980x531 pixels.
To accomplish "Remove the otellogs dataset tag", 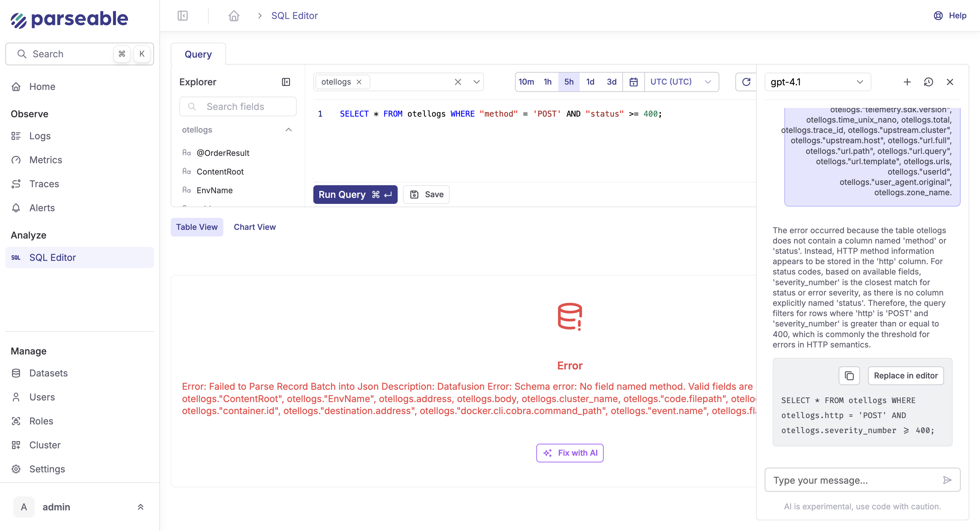I will [359, 82].
